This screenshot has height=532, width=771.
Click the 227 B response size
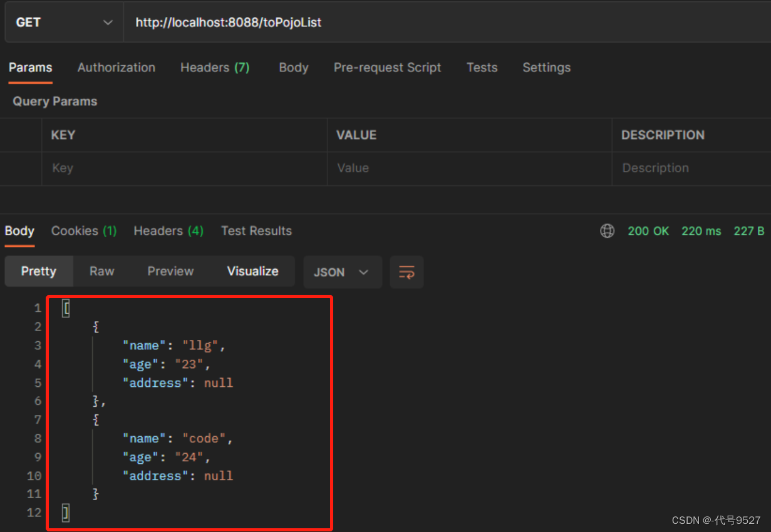click(x=748, y=231)
